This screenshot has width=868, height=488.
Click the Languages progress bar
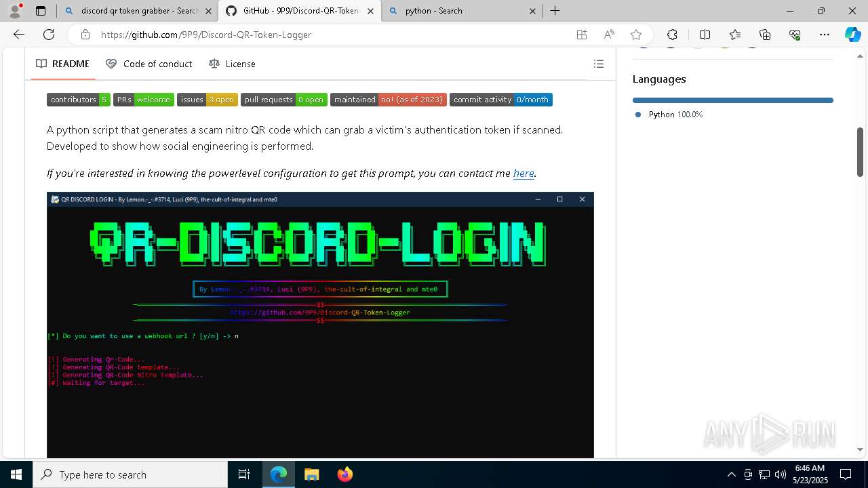pos(733,100)
